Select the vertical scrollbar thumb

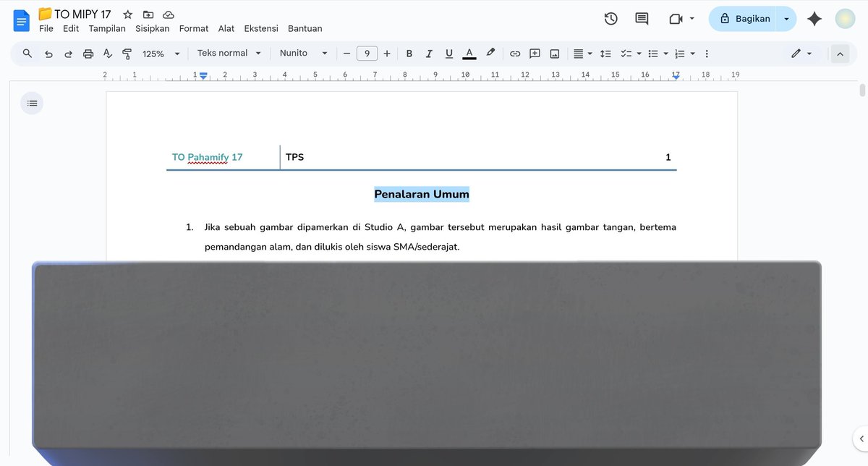[862, 90]
